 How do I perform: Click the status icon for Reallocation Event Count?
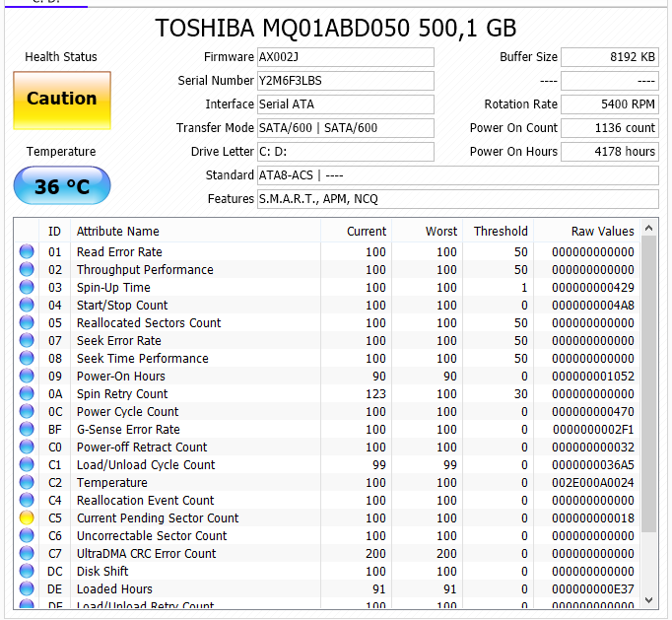click(x=27, y=501)
